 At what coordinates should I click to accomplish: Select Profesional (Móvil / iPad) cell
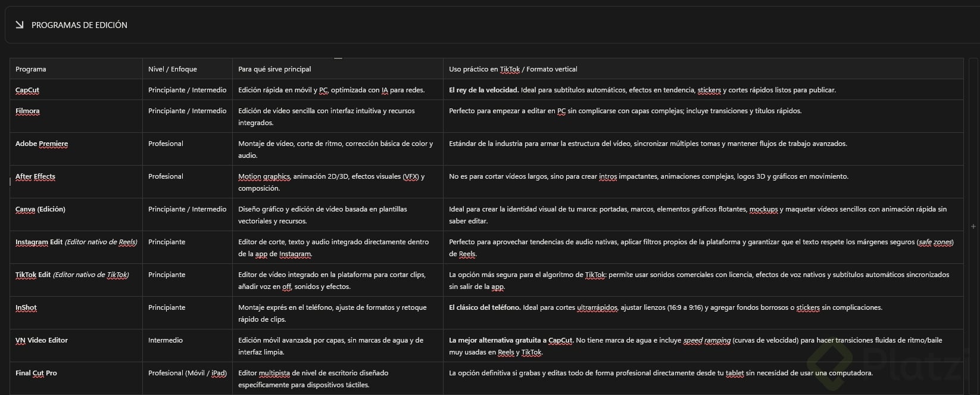pyautogui.click(x=188, y=378)
